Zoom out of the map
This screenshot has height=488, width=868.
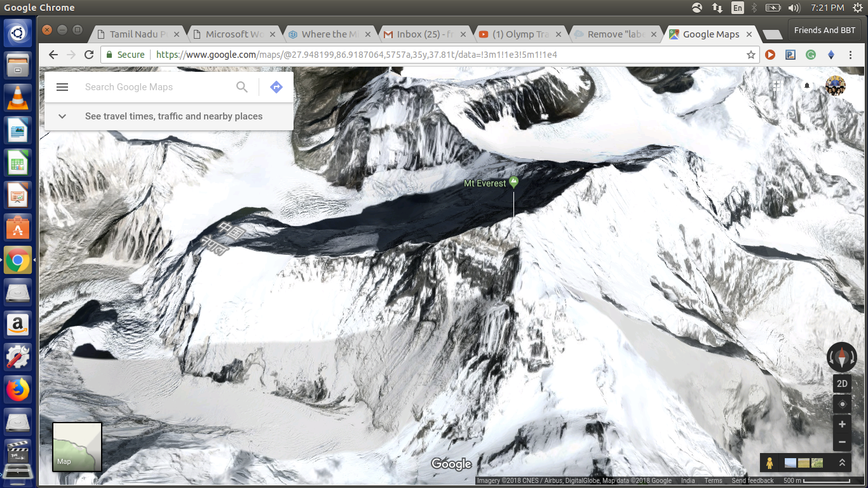click(x=842, y=442)
